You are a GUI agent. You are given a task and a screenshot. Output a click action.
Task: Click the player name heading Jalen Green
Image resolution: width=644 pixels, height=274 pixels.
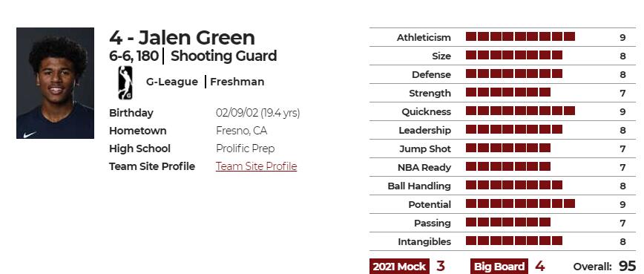click(x=197, y=37)
